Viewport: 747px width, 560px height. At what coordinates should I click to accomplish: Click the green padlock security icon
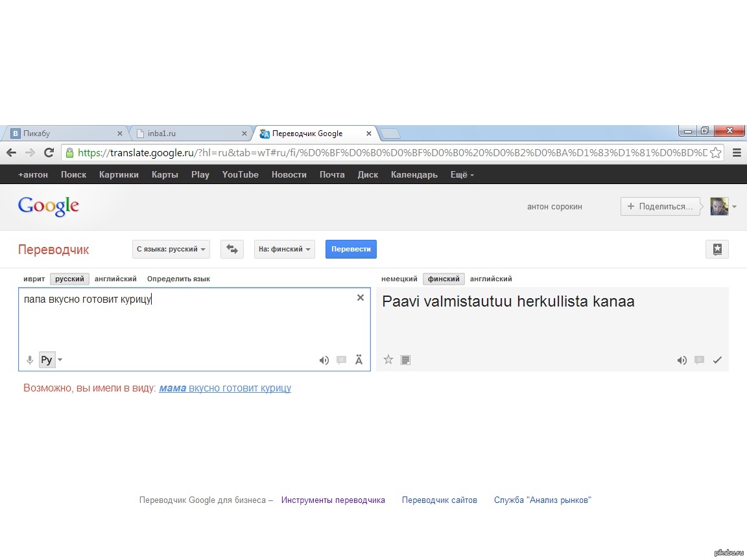click(x=69, y=153)
